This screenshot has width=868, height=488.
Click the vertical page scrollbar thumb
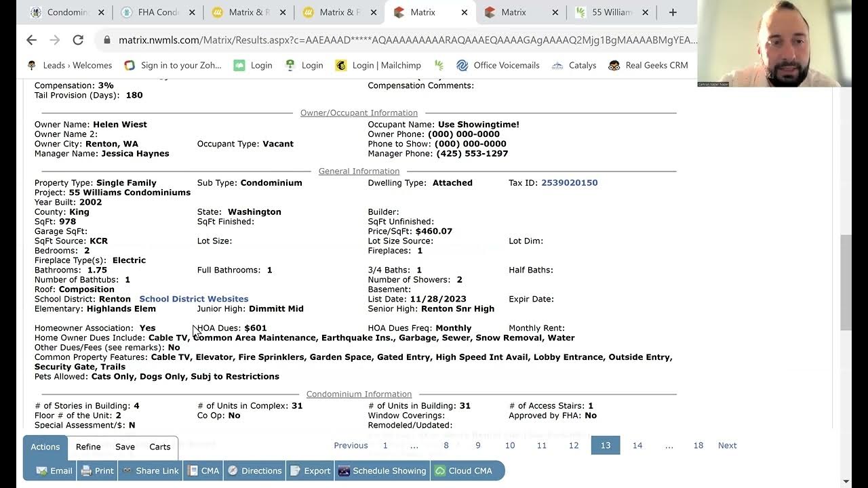coord(846,281)
